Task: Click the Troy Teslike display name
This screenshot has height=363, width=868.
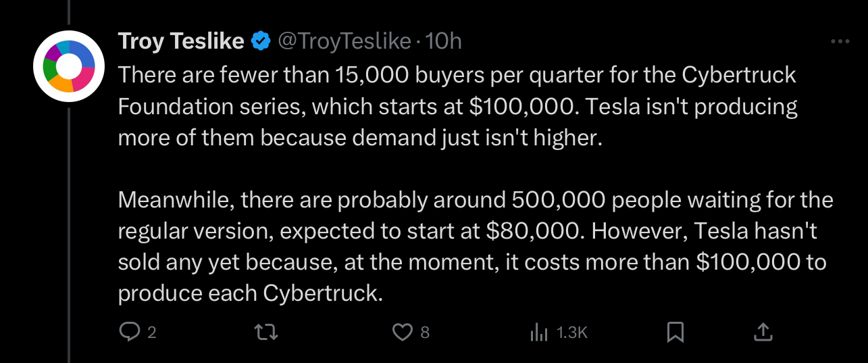Action: [x=180, y=42]
